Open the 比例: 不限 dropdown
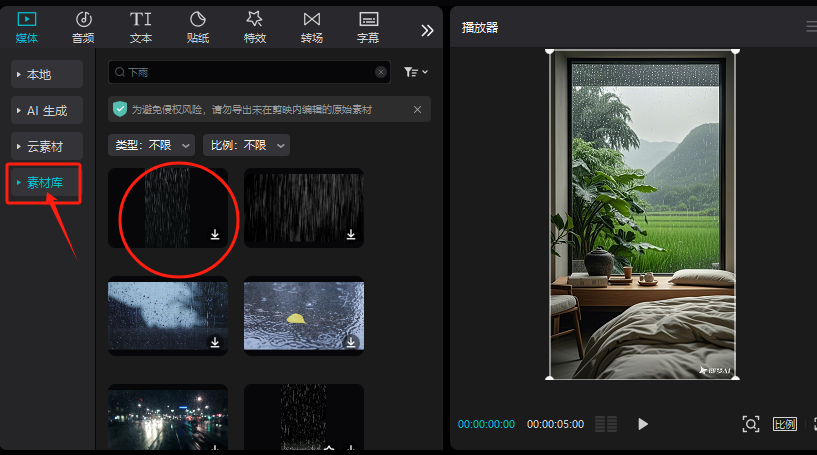 [x=246, y=145]
